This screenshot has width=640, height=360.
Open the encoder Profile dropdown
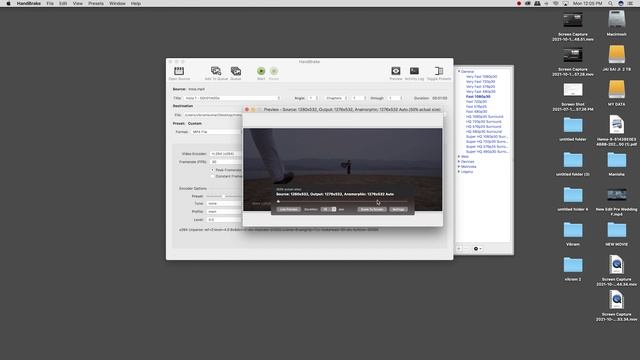pyautogui.click(x=224, y=211)
